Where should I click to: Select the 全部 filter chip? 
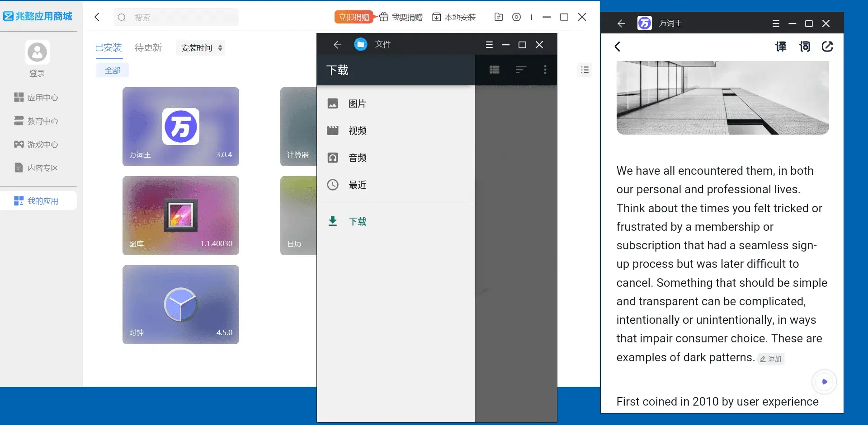point(113,70)
